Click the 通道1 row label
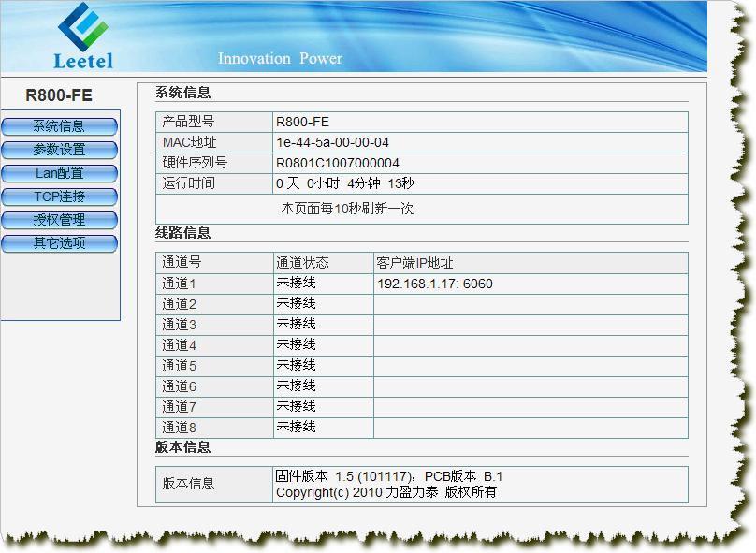756x553 pixels. coord(180,284)
